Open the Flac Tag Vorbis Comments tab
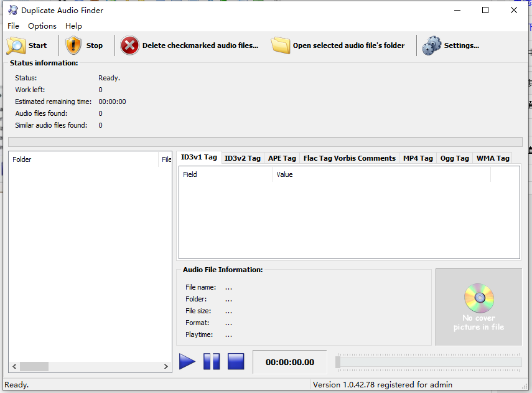This screenshot has height=393, width=532. pos(350,158)
